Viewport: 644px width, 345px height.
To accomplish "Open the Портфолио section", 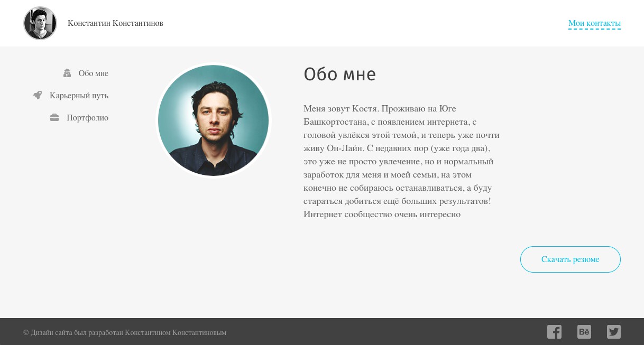I will (87, 118).
